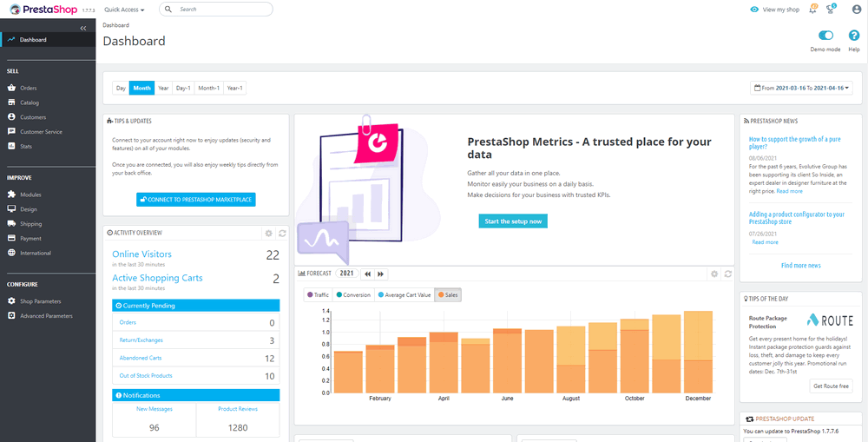This screenshot has width=868, height=442.
Task: Open the date range picker dropdown
Action: pos(801,88)
